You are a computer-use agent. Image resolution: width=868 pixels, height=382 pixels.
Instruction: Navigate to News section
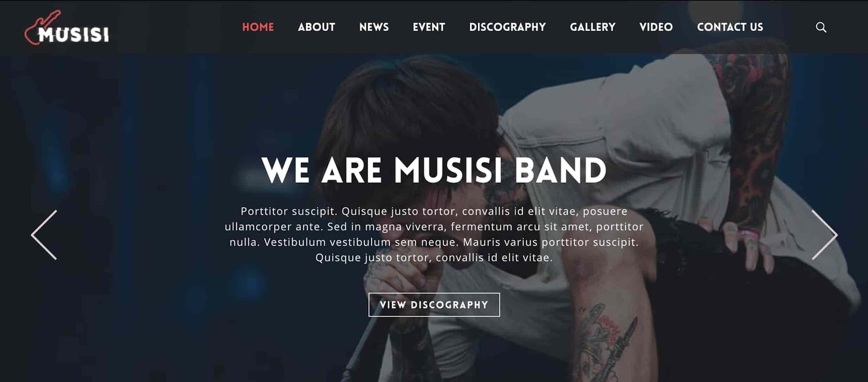click(x=374, y=27)
